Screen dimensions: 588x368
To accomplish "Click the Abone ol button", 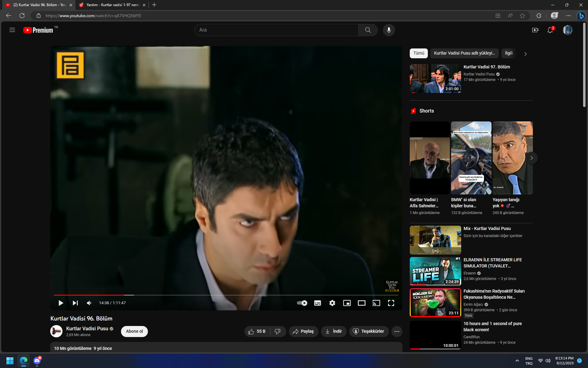I will pos(134,331).
